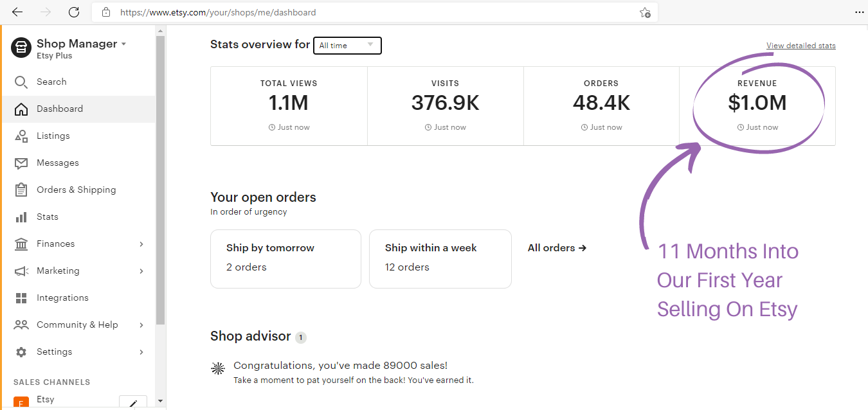
Task: Select Integrations in sidebar
Action: 79,298
